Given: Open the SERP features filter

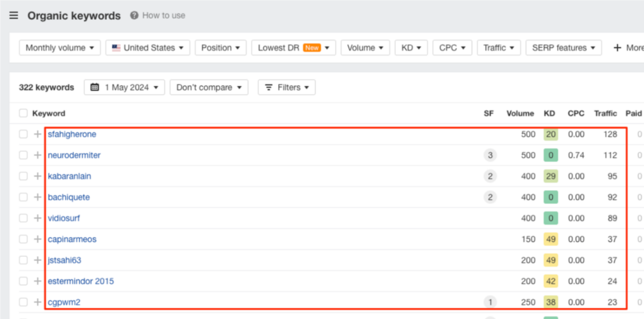Looking at the screenshot, I should (563, 47).
